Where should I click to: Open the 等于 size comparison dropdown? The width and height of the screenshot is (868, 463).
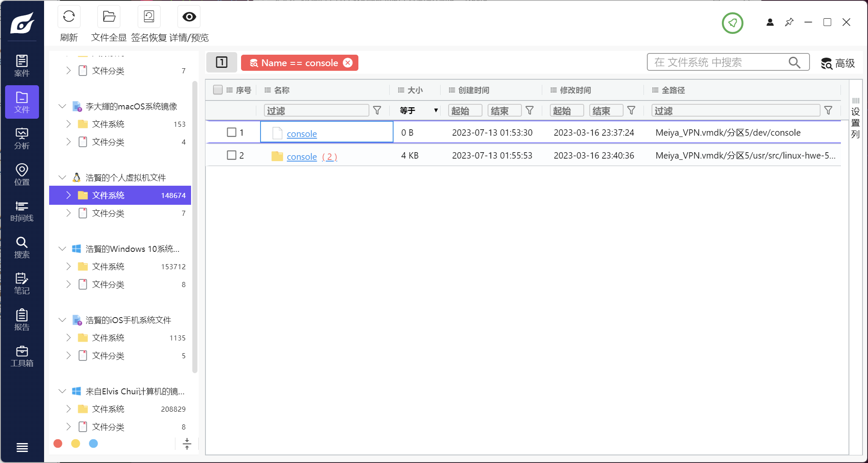pos(418,111)
